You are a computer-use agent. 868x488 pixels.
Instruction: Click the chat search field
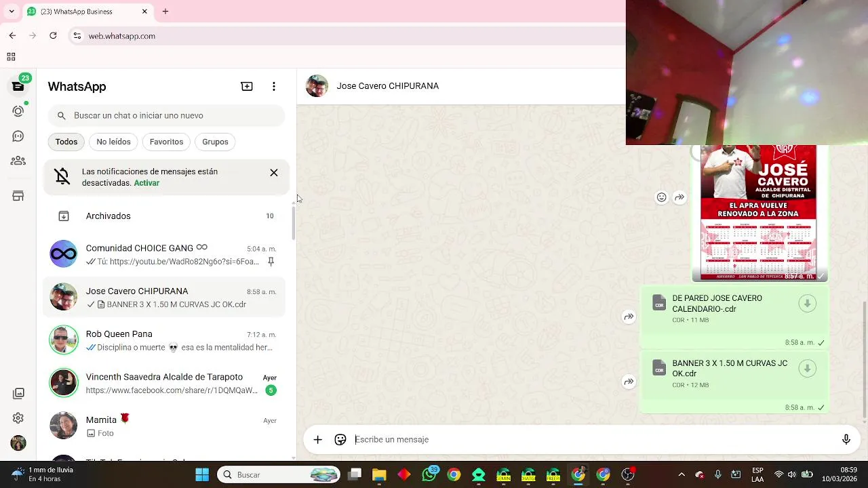(x=167, y=116)
